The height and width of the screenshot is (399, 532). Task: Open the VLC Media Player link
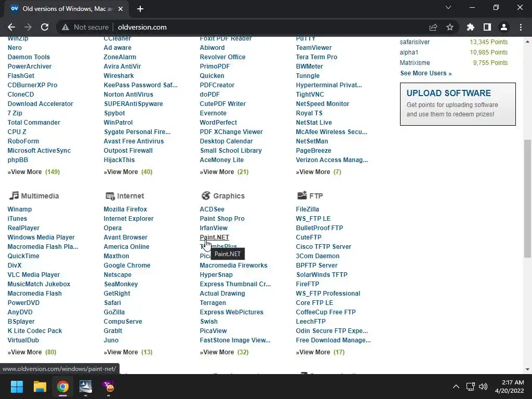pos(34,275)
